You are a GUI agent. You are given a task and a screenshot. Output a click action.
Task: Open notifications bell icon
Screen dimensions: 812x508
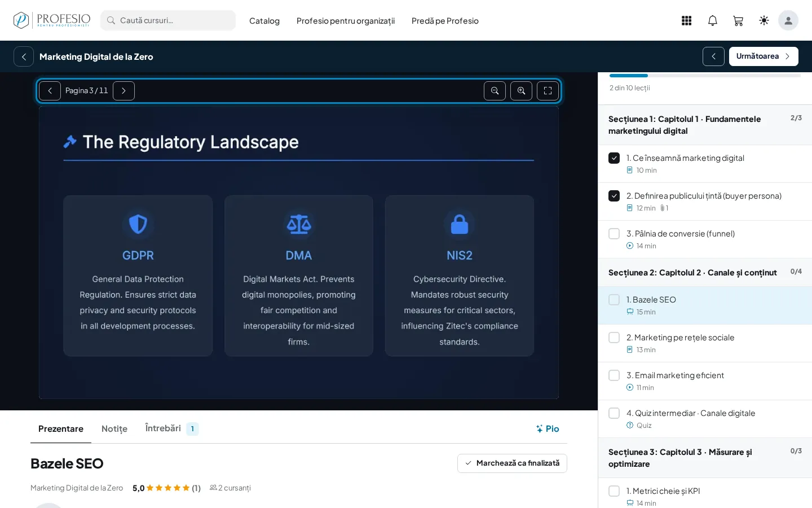[x=713, y=20]
